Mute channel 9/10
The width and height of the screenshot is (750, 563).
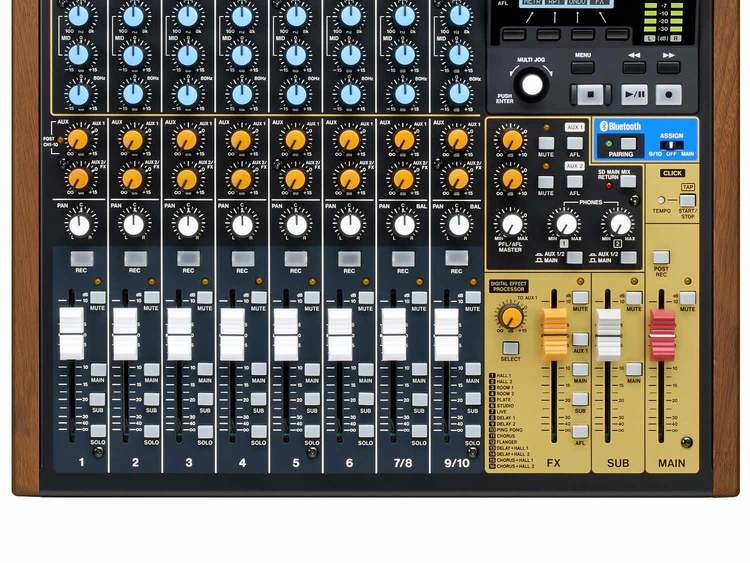[473, 298]
